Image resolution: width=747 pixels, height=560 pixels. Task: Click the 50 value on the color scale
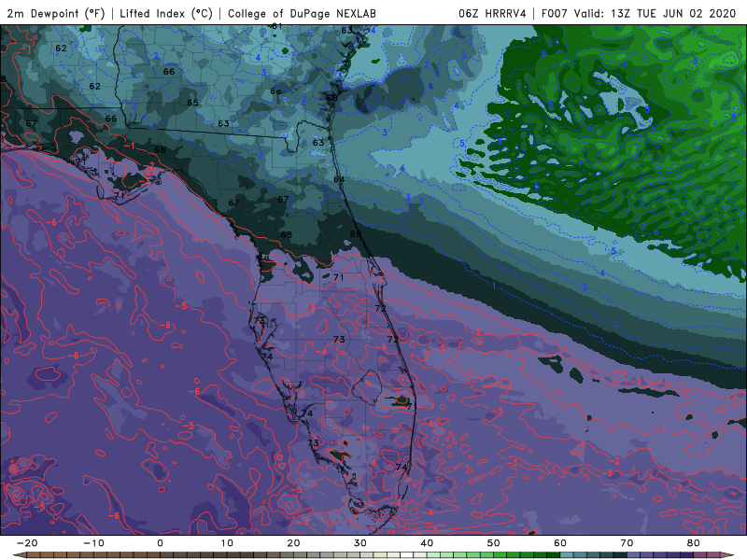point(494,543)
